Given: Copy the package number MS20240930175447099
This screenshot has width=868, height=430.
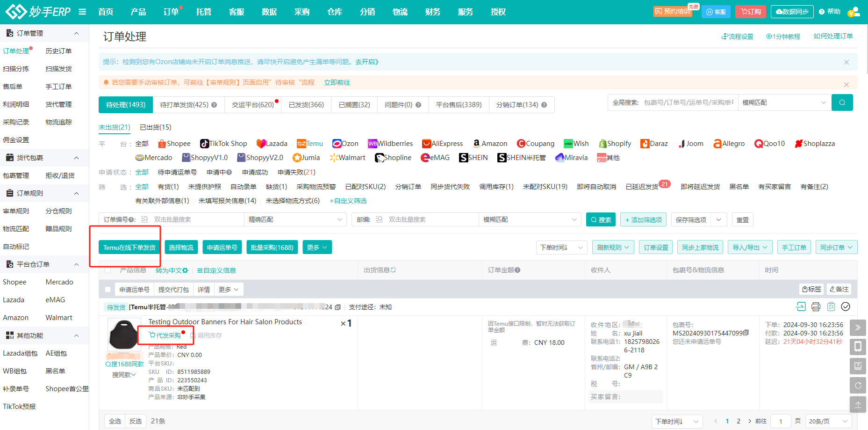Looking at the screenshot, I should point(746,333).
